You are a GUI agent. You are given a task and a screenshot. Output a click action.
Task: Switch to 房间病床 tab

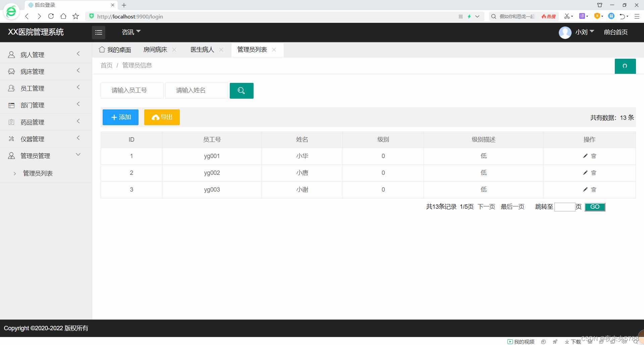tap(155, 50)
